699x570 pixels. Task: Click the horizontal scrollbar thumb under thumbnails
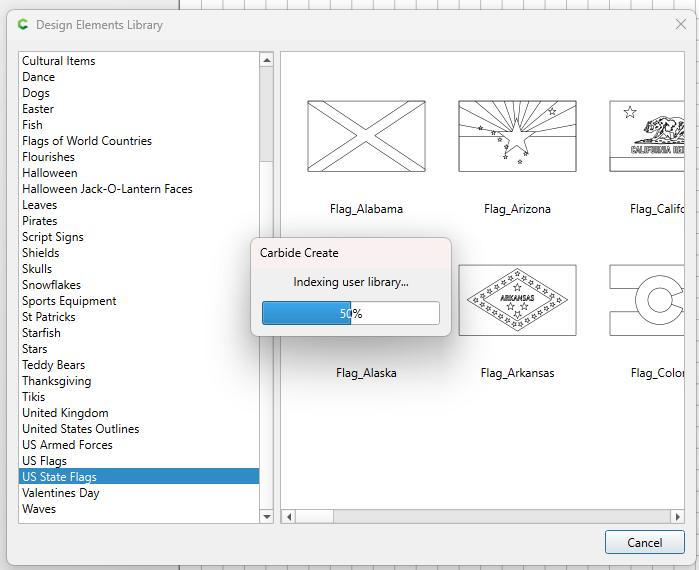(314, 517)
